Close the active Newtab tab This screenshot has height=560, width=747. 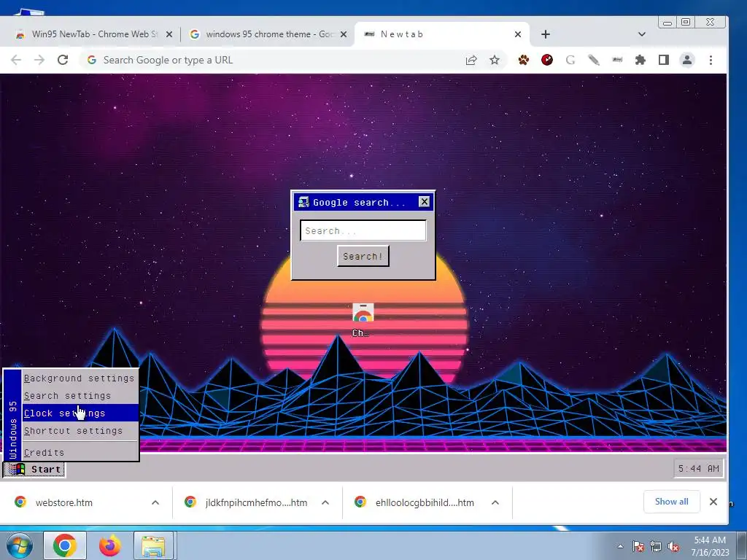[518, 34]
